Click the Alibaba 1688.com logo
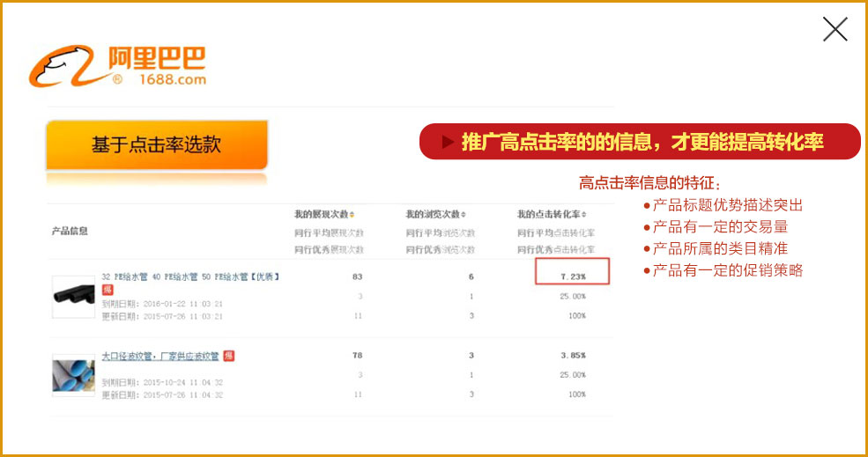Image resolution: width=868 pixels, height=457 pixels. pos(118,66)
